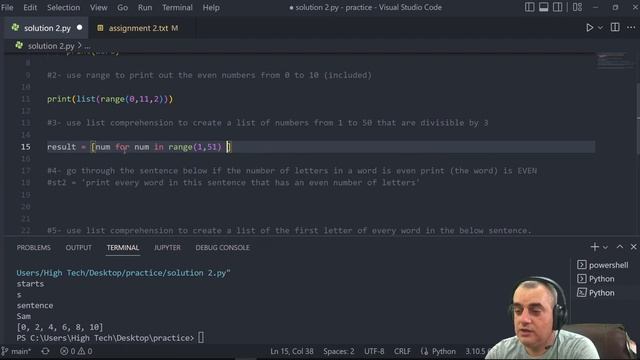Image resolution: width=640 pixels, height=360 pixels.
Task: Open the Run menu
Action: (x=145, y=7)
